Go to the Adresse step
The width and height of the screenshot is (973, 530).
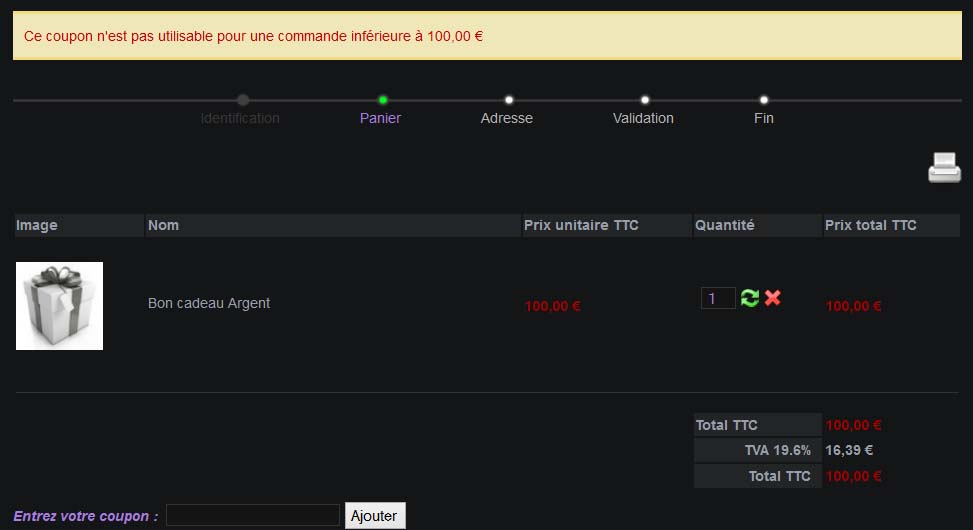pos(506,118)
